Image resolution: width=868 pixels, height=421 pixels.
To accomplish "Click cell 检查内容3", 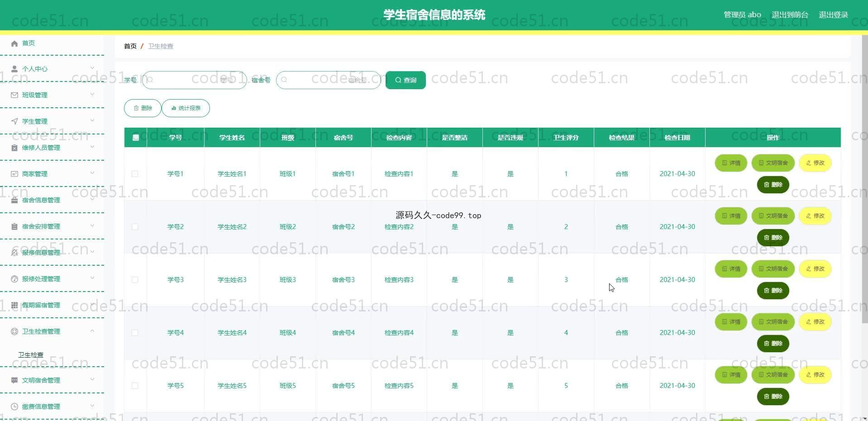I will (x=399, y=280).
